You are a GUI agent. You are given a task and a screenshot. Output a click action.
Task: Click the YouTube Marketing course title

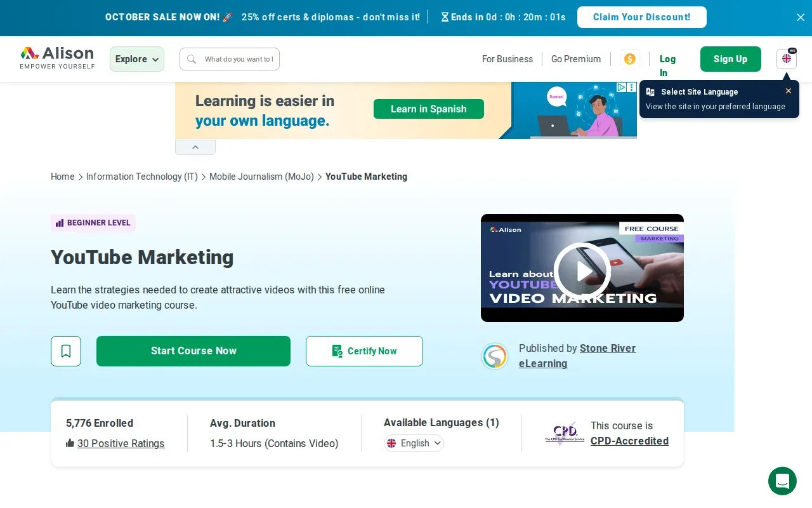tap(142, 257)
